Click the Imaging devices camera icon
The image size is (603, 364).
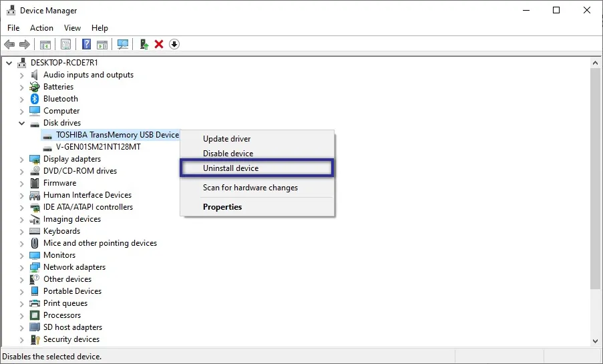35,219
